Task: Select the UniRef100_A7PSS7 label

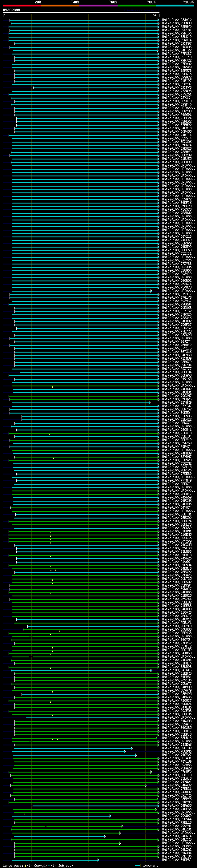Action: point(177,54)
